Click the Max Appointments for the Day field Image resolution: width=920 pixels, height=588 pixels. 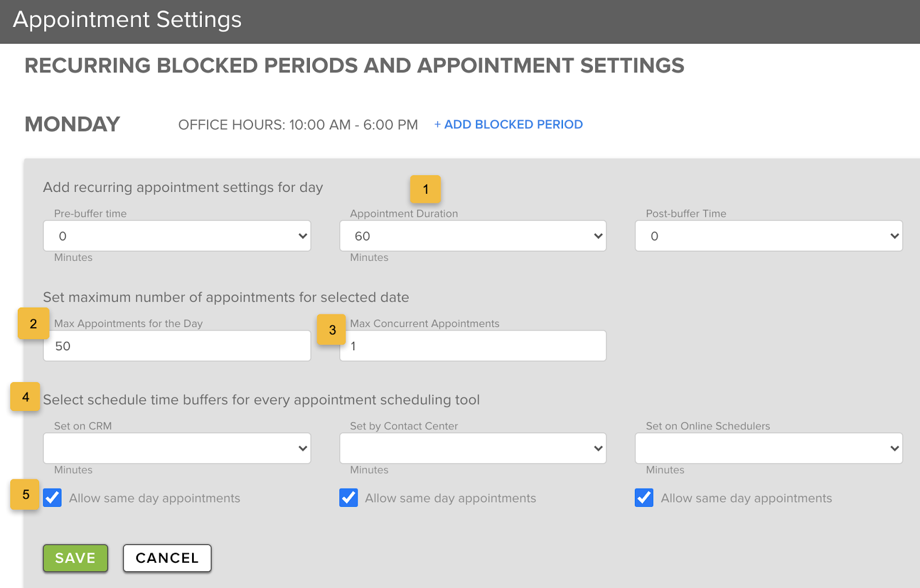(x=177, y=346)
